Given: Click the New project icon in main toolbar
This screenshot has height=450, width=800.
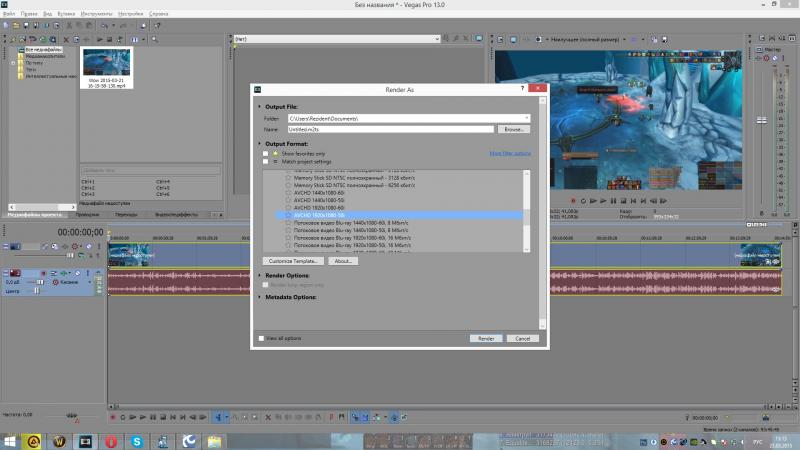Looking at the screenshot, I should pyautogui.click(x=6, y=25).
